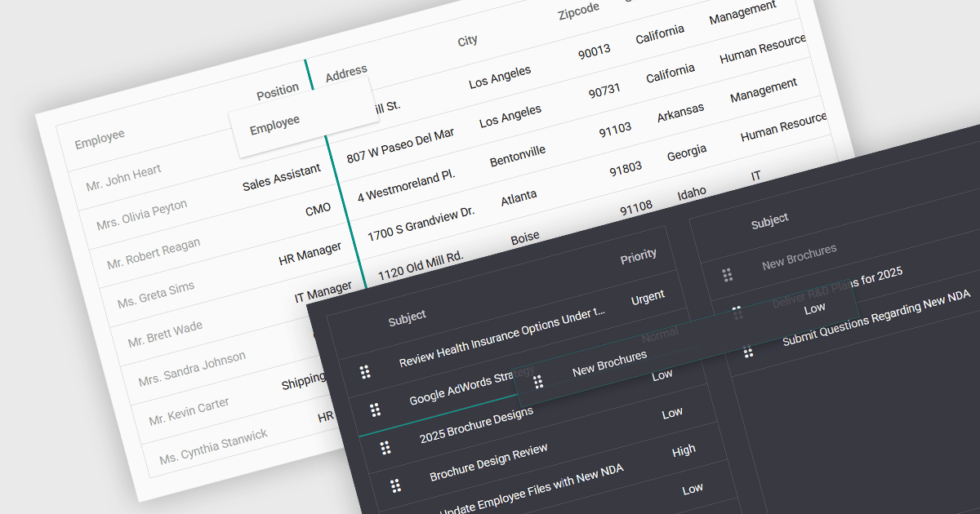Sort by the Position column header

[278, 92]
